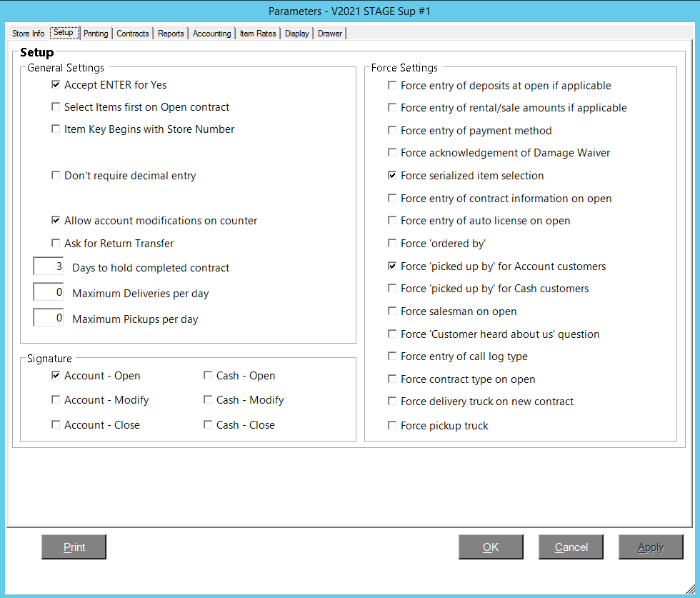700x598 pixels.
Task: Uncheck Force serialized item selection
Action: [x=392, y=176]
